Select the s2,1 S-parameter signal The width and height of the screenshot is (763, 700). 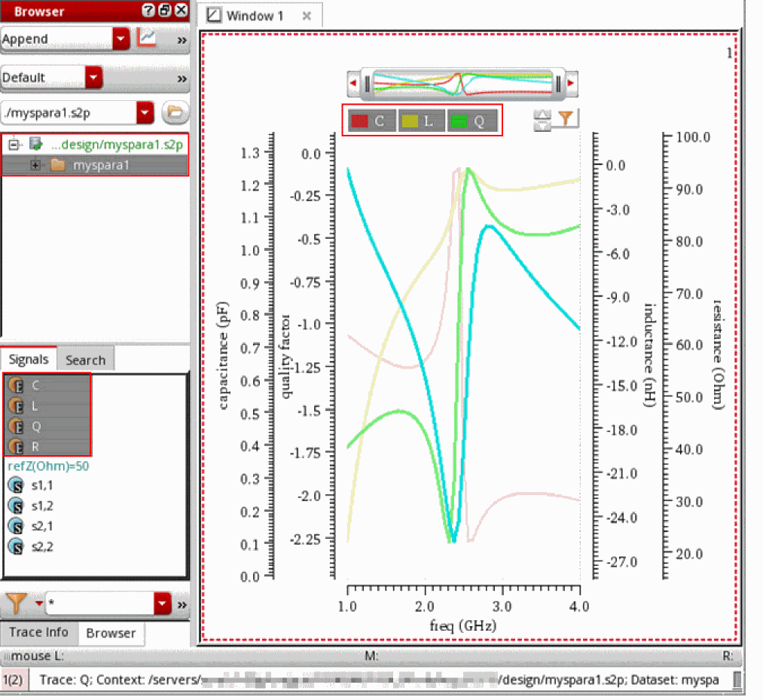pos(42,525)
